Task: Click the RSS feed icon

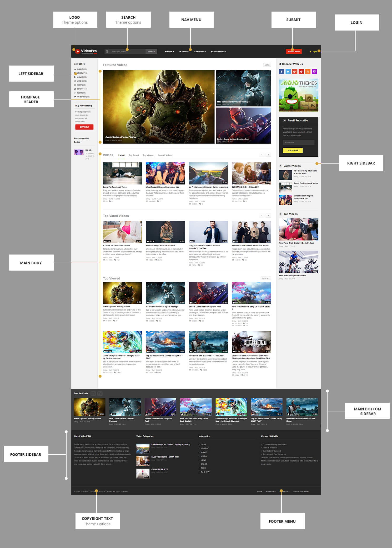Action: [x=308, y=72]
